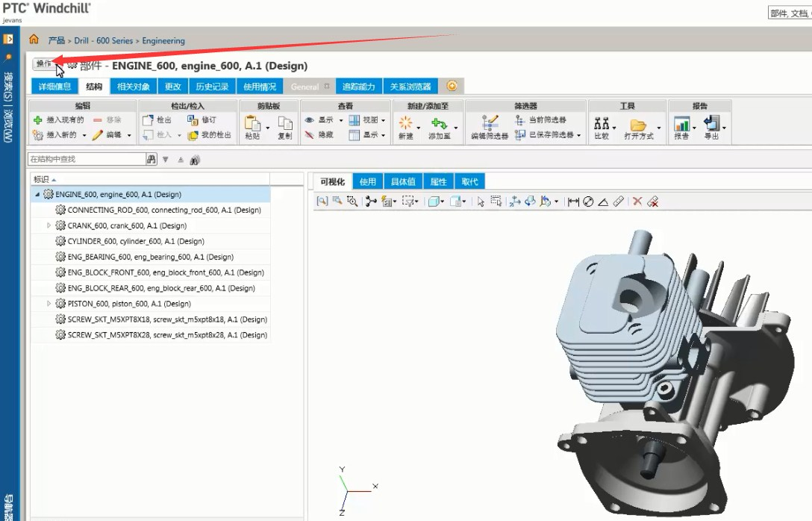Switch to the 历史记录 tab

coord(212,87)
